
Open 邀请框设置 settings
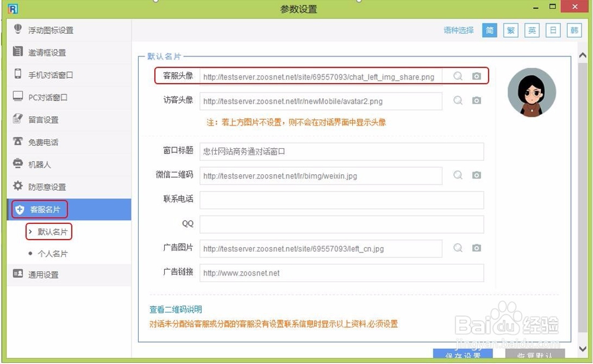click(x=69, y=53)
